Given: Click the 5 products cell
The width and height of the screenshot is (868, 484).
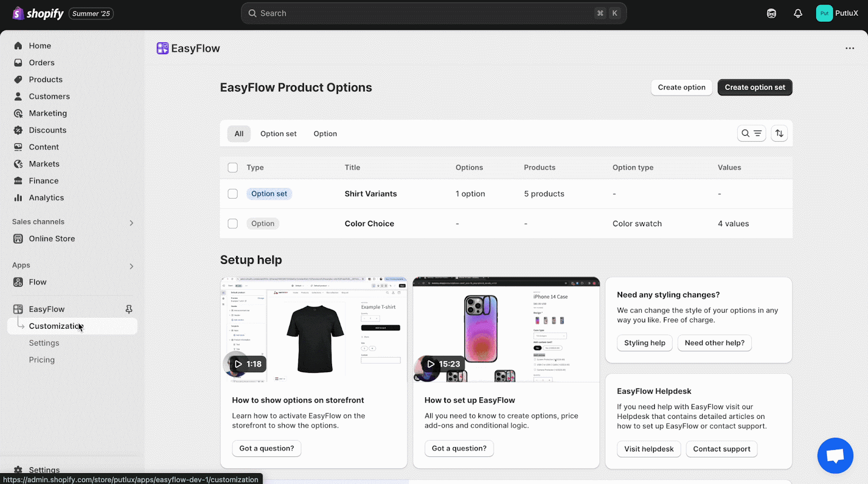Looking at the screenshot, I should (x=544, y=194).
